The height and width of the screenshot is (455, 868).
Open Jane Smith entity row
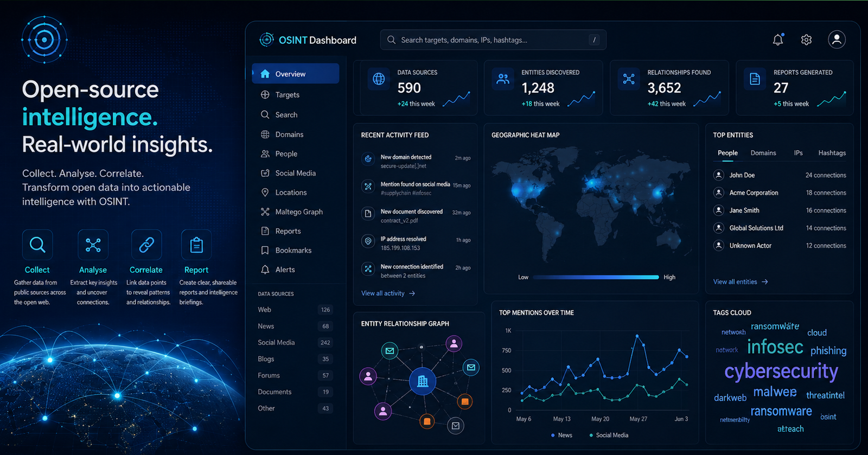(780, 210)
